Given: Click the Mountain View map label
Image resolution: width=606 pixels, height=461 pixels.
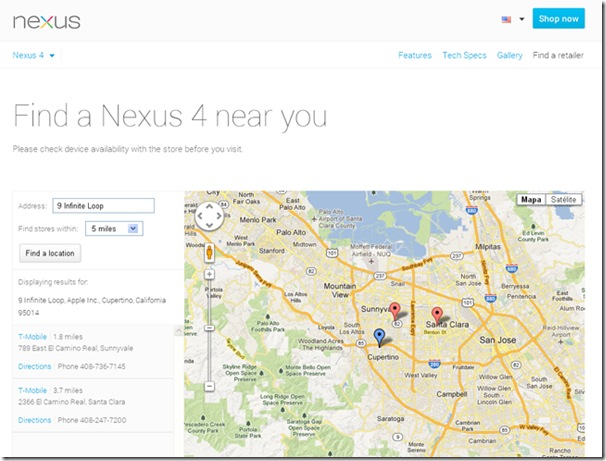Looking at the screenshot, I should pyautogui.click(x=340, y=290).
